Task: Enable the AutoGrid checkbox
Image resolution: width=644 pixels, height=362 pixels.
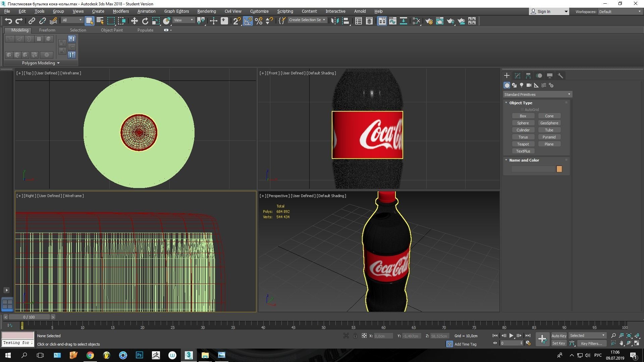Action: (x=522, y=109)
